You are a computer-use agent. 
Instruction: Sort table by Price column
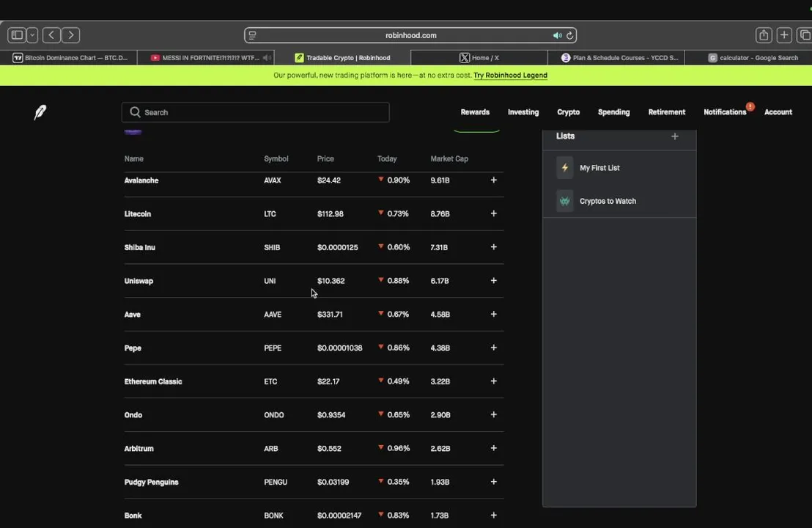[325, 158]
